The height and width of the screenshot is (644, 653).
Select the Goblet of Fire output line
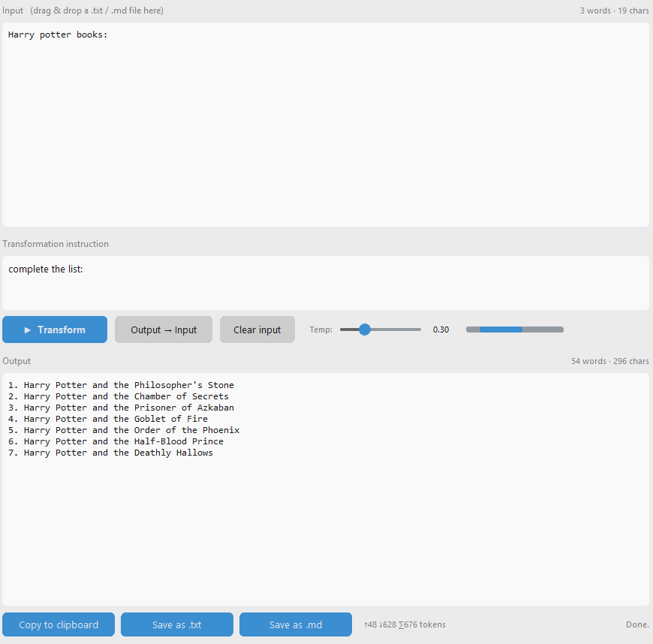pyautogui.click(x=108, y=419)
